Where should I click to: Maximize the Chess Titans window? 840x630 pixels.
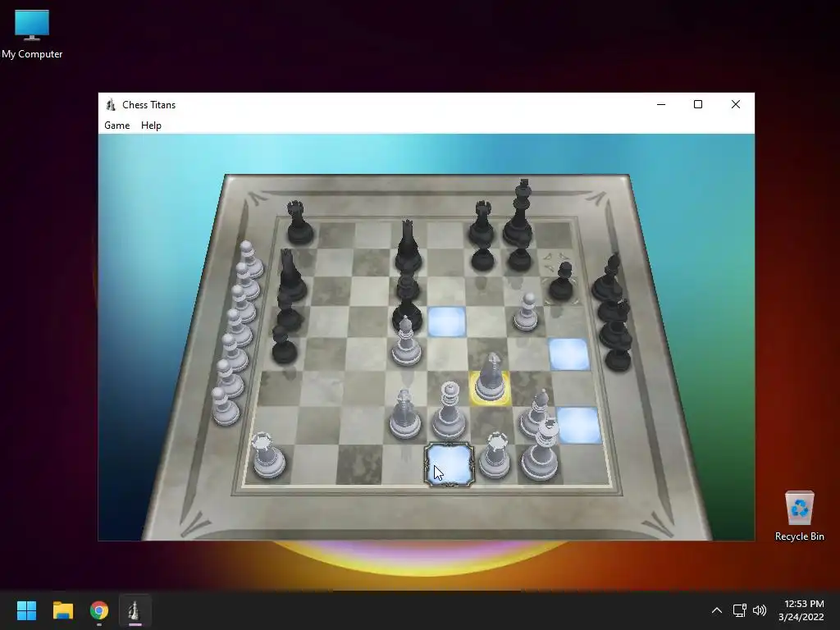tap(697, 104)
